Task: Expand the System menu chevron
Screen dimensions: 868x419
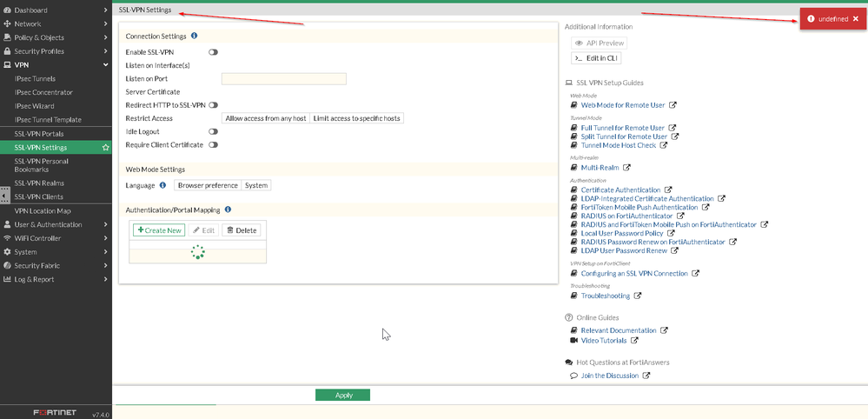Action: click(x=105, y=252)
